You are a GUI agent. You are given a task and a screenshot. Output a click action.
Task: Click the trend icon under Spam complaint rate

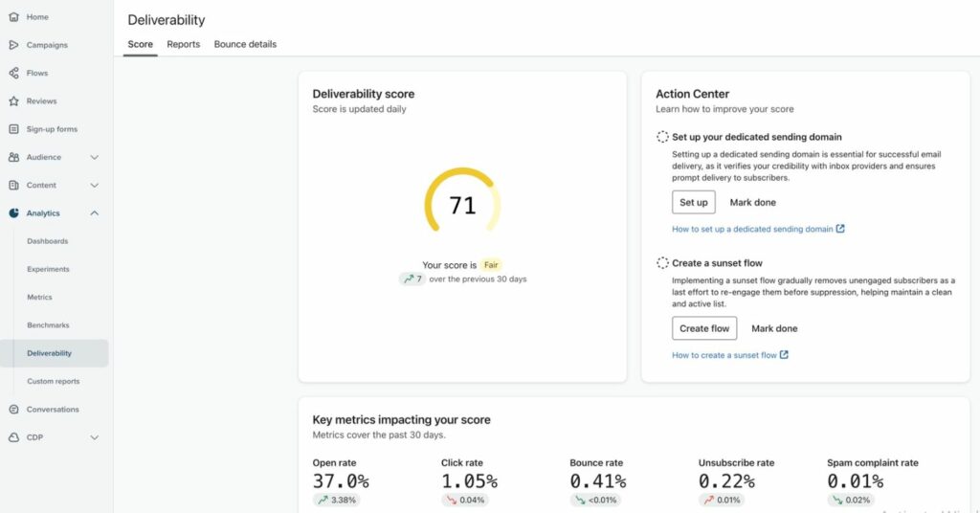point(837,500)
